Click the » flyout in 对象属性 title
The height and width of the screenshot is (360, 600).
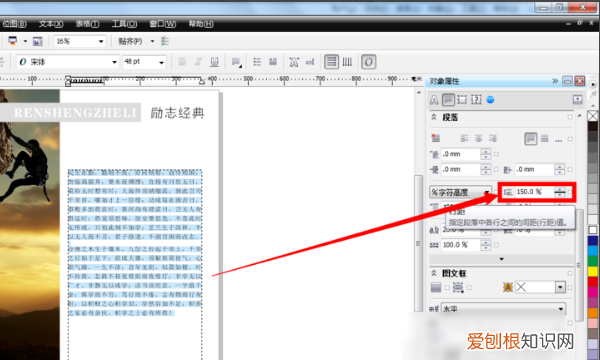(x=555, y=81)
